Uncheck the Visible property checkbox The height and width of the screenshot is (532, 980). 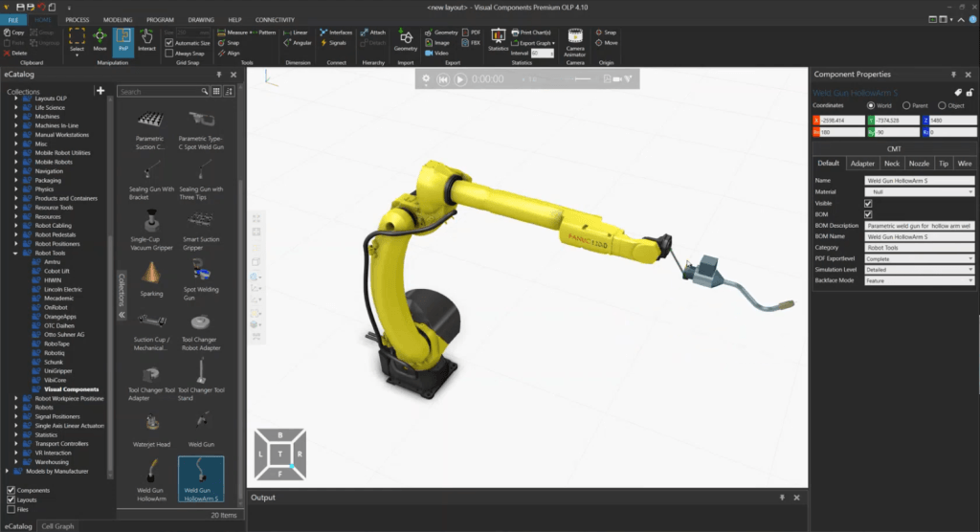[x=868, y=204]
